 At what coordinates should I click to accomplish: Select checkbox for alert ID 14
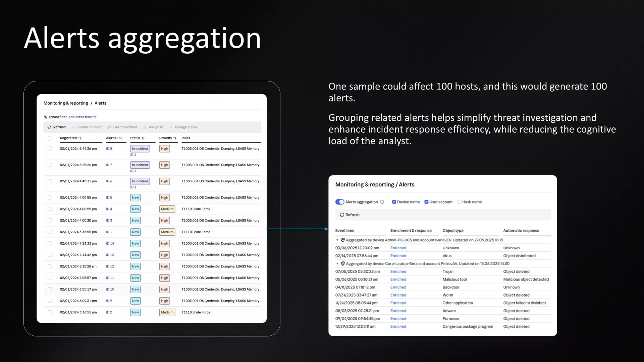50,243
